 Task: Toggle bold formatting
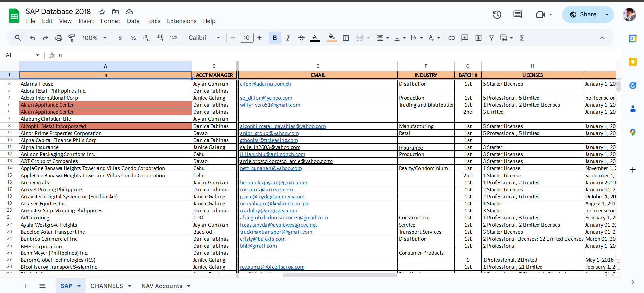[275, 38]
